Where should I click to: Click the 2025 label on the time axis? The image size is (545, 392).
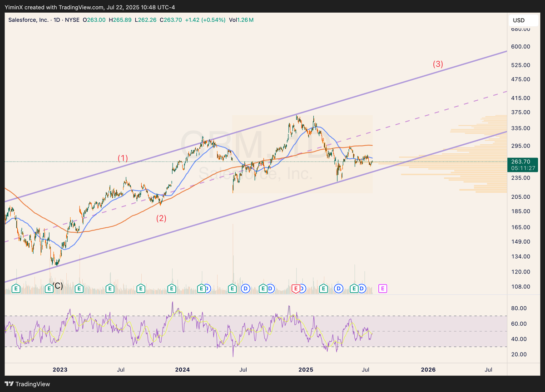(x=306, y=370)
